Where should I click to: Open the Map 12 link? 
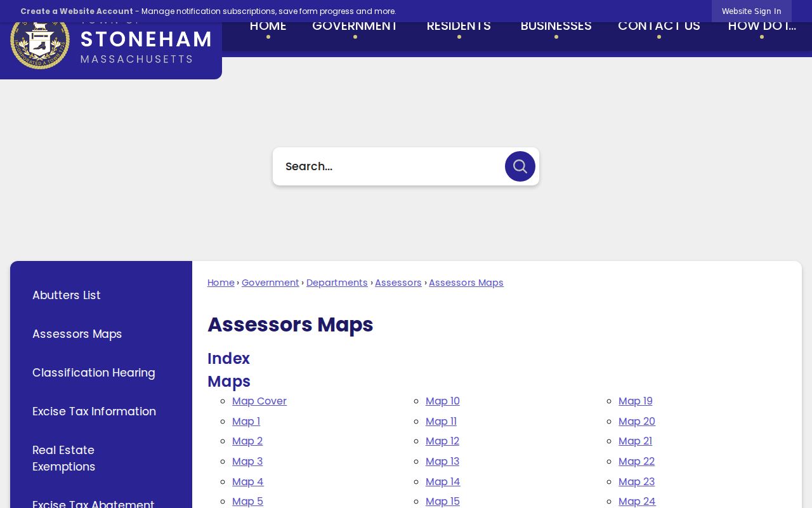[x=442, y=441]
